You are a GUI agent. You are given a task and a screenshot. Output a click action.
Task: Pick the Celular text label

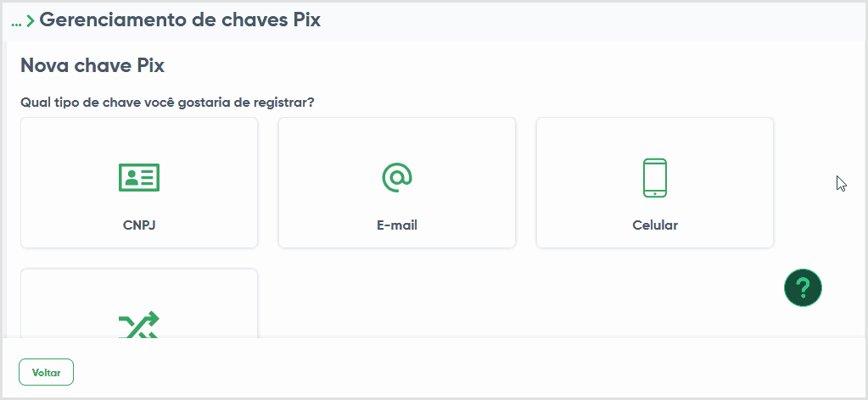pos(655,225)
